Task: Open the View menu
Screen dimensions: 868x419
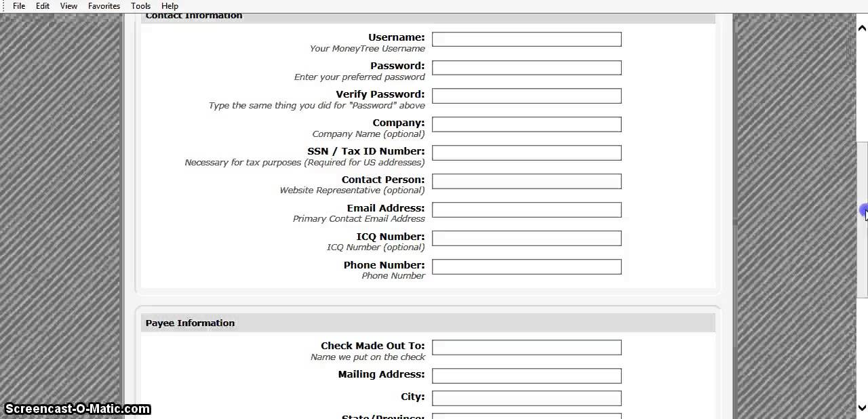Action: point(68,6)
